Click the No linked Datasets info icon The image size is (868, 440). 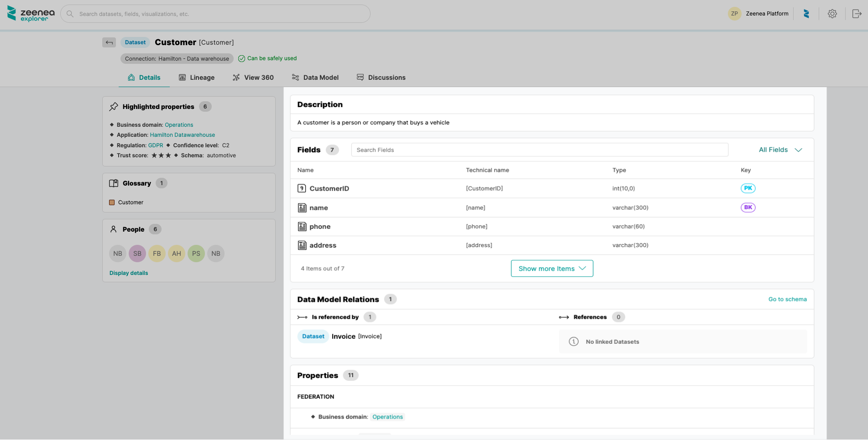[x=574, y=342]
